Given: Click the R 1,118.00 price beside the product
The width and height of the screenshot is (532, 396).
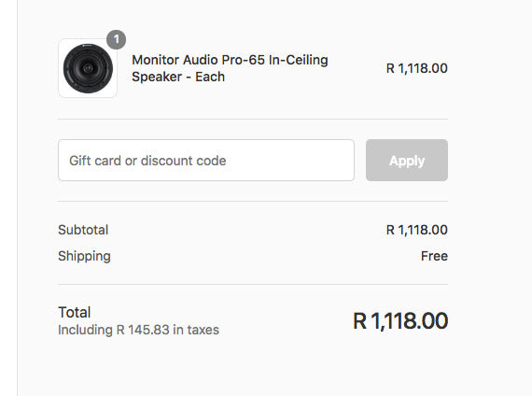Looking at the screenshot, I should coord(416,68).
